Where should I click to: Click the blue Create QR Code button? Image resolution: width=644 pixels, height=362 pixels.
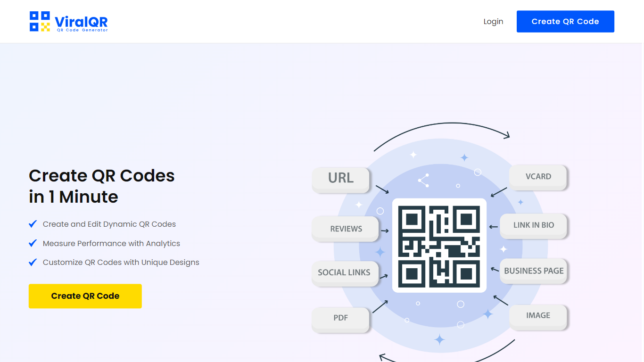(x=565, y=22)
